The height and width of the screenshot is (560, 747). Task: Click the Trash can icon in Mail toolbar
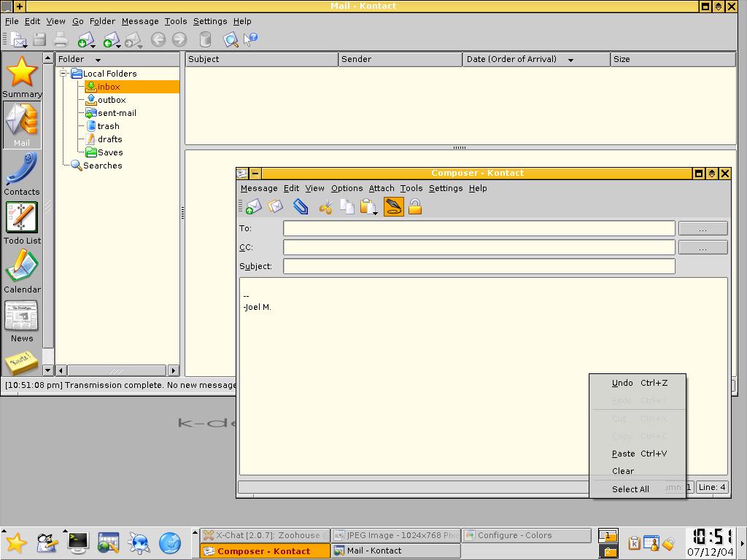tap(205, 39)
